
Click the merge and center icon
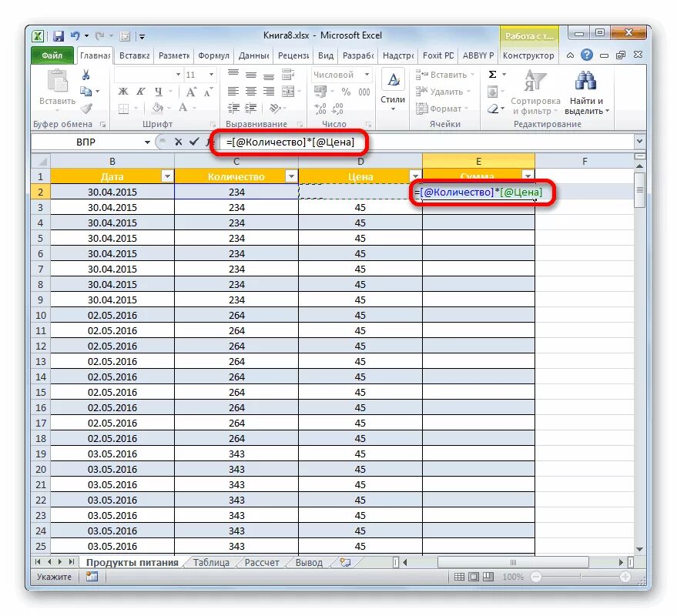click(287, 91)
